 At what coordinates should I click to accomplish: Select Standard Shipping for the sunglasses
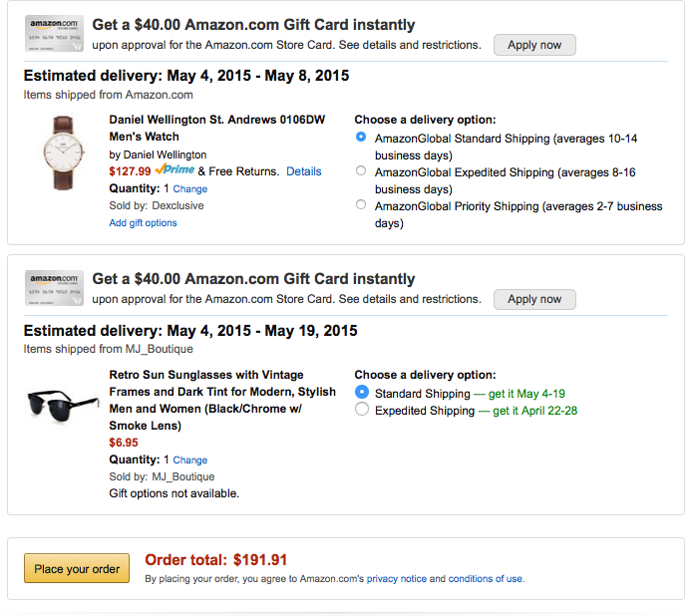point(362,393)
